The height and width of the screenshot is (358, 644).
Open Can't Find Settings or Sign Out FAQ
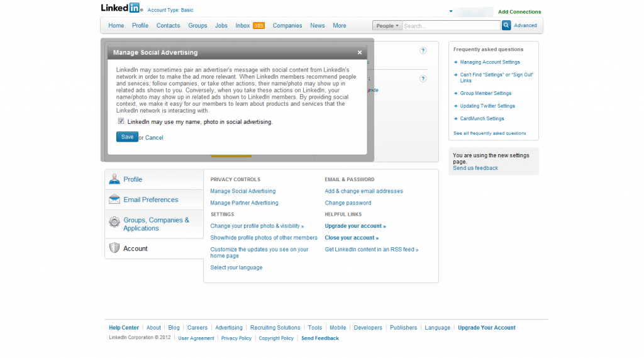point(497,77)
